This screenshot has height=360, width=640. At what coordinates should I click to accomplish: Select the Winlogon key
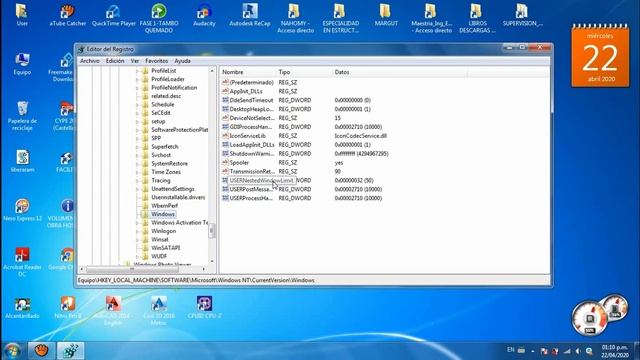pyautogui.click(x=163, y=231)
